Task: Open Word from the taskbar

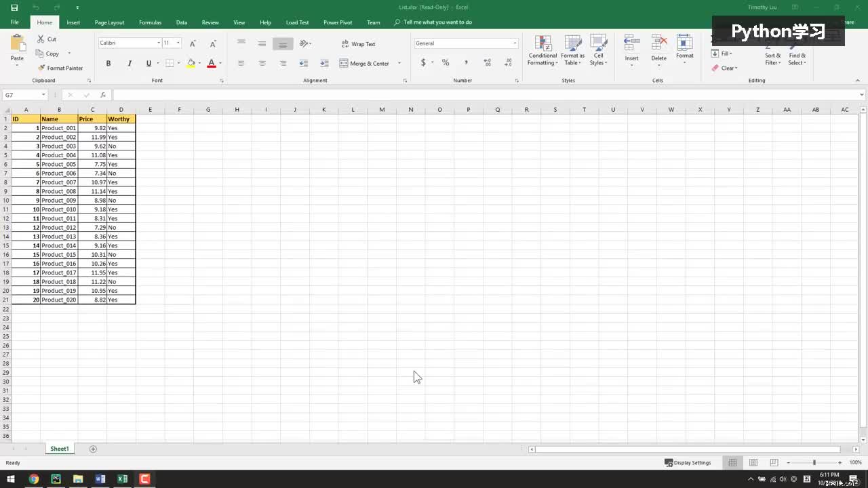Action: [100, 479]
